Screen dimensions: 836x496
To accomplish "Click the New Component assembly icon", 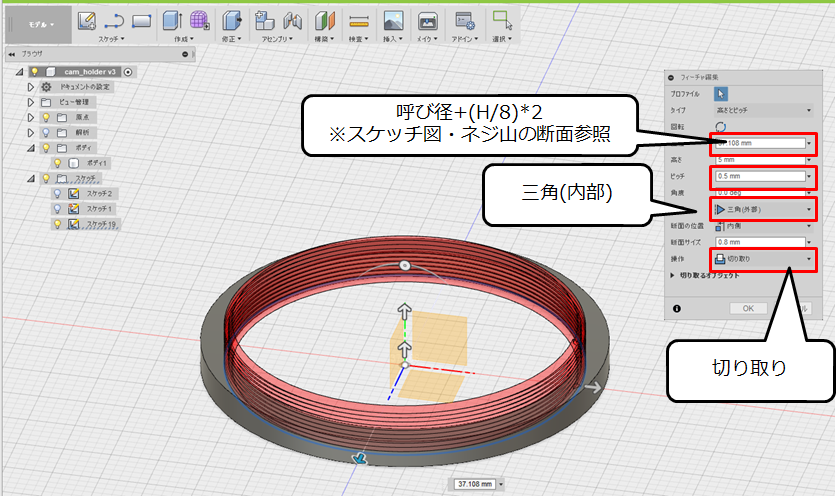I will (x=264, y=21).
